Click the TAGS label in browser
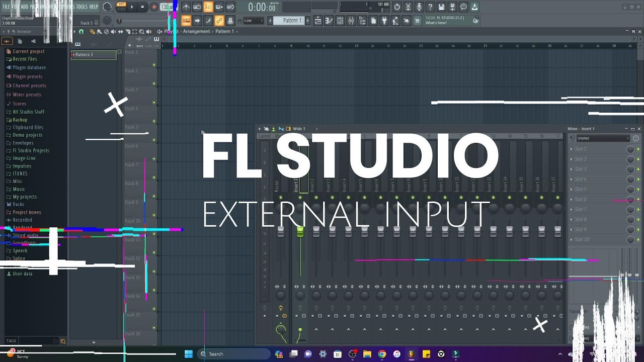Viewport: 644px width, 362px height. (x=11, y=341)
